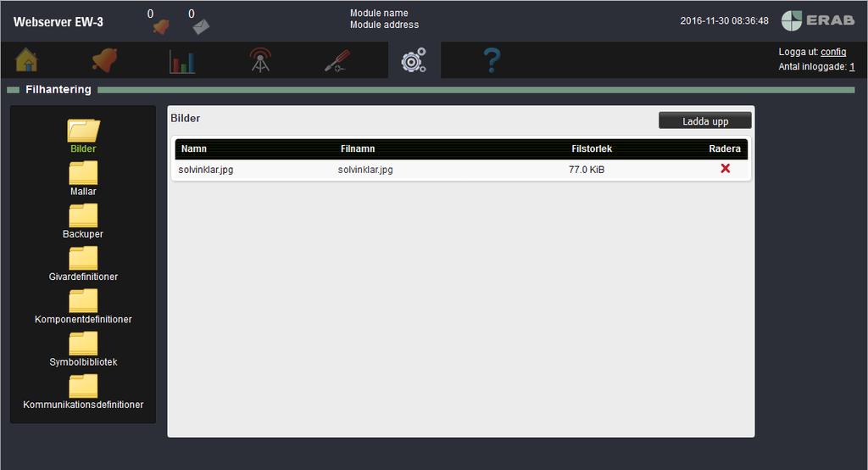Open the Backuper folder
The height and width of the screenshot is (470, 868).
(83, 221)
